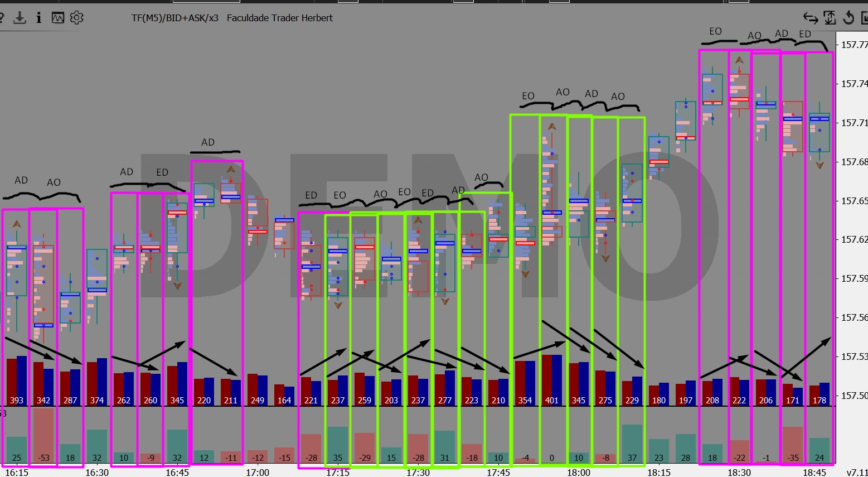Click the volume bar labeled 401
This screenshot has width=868, height=477.
(552, 380)
